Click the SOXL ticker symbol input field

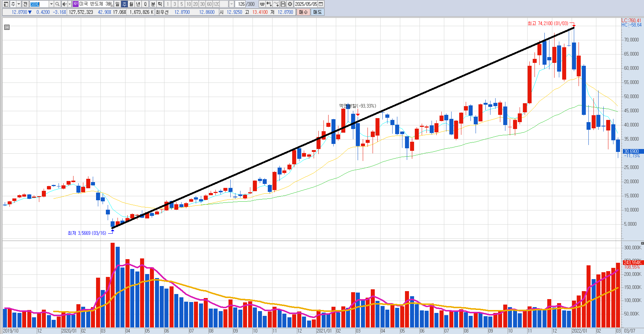click(39, 4)
